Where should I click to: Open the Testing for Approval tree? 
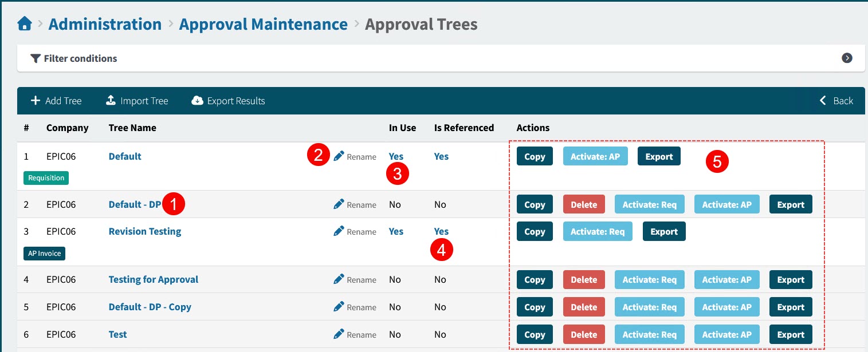[x=154, y=279]
